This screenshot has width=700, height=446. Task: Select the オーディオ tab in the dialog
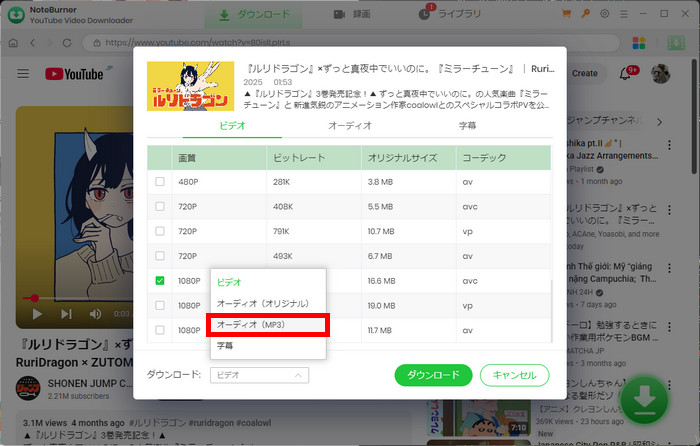pyautogui.click(x=350, y=126)
